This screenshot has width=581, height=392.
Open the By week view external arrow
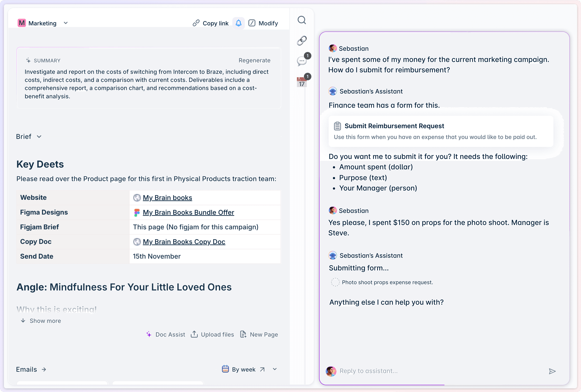262,369
